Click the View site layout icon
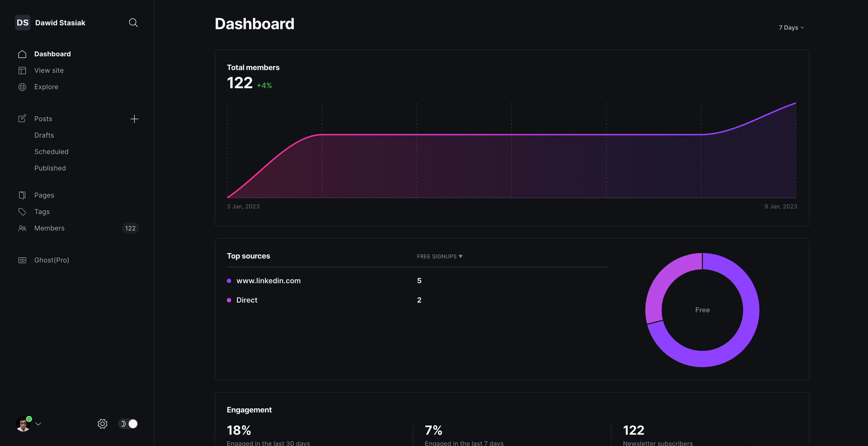Screen dimensions: 868x446 (22, 70)
